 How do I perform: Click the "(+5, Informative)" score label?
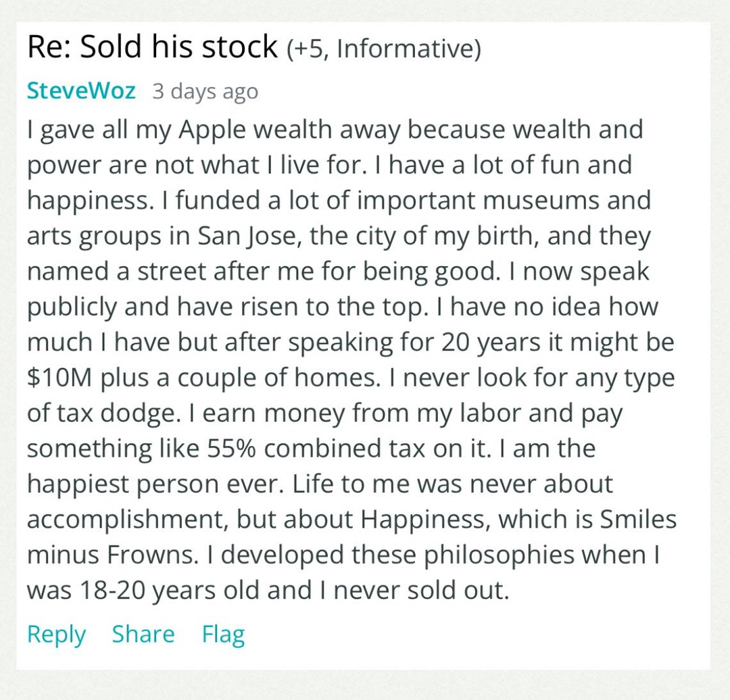point(384,49)
